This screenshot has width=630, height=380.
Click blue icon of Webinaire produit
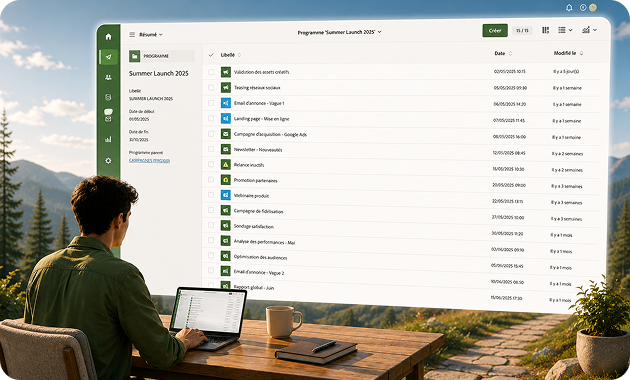(226, 195)
